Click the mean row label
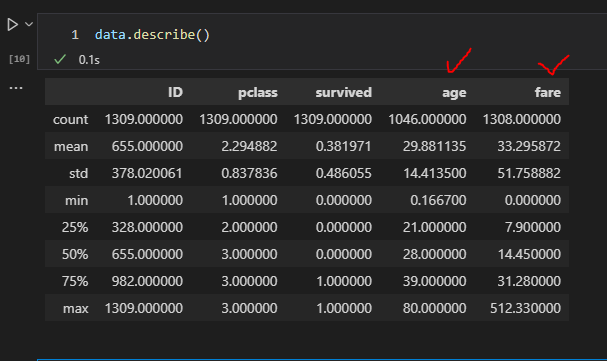 pyautogui.click(x=71, y=147)
